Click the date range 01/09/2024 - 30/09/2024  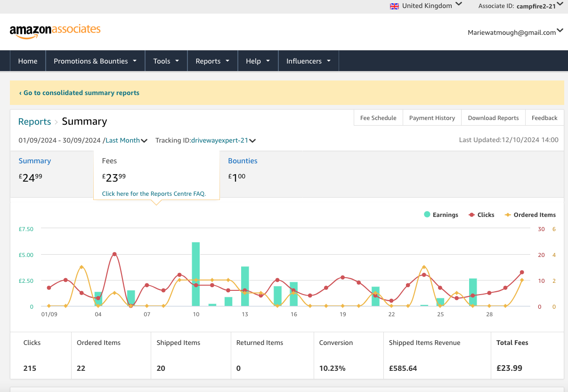[60, 140]
